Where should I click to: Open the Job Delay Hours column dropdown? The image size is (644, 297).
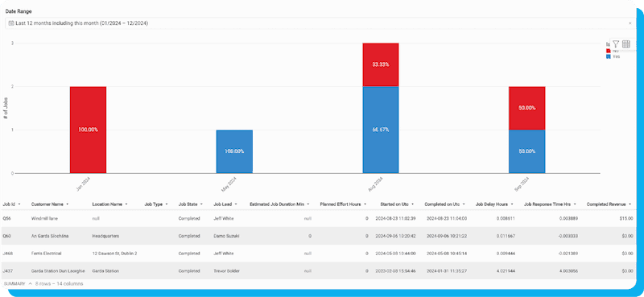(x=512, y=204)
